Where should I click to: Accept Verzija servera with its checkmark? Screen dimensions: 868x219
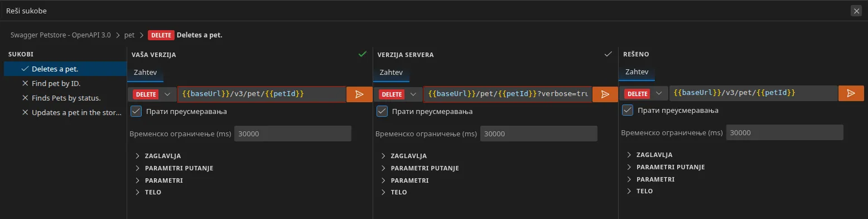tap(609, 54)
